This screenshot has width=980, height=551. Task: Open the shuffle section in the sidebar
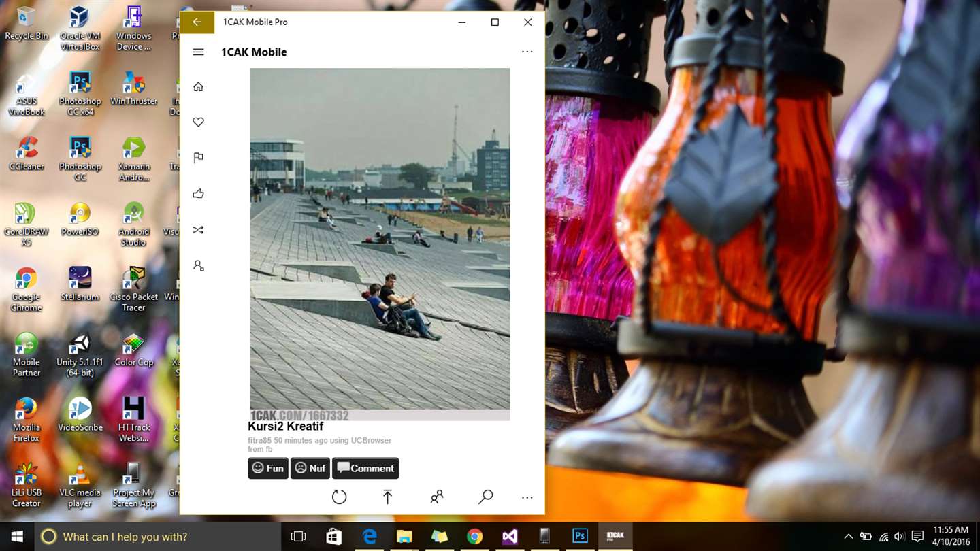click(x=198, y=230)
